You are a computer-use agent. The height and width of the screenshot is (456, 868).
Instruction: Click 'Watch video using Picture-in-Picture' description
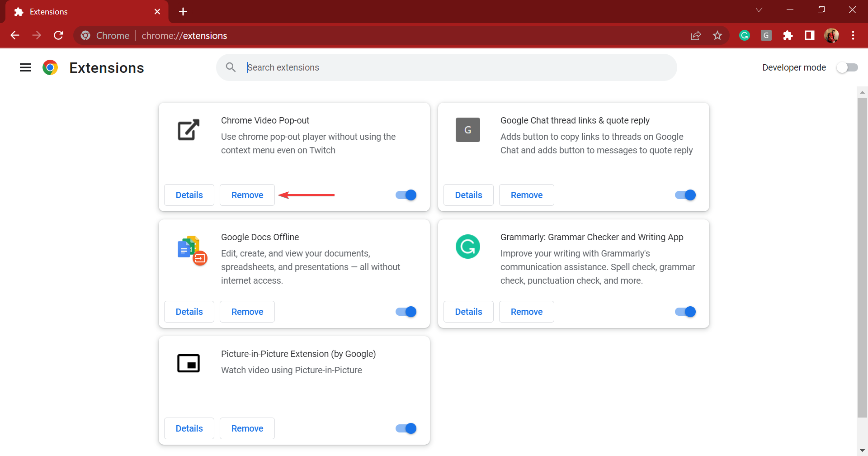coord(292,370)
